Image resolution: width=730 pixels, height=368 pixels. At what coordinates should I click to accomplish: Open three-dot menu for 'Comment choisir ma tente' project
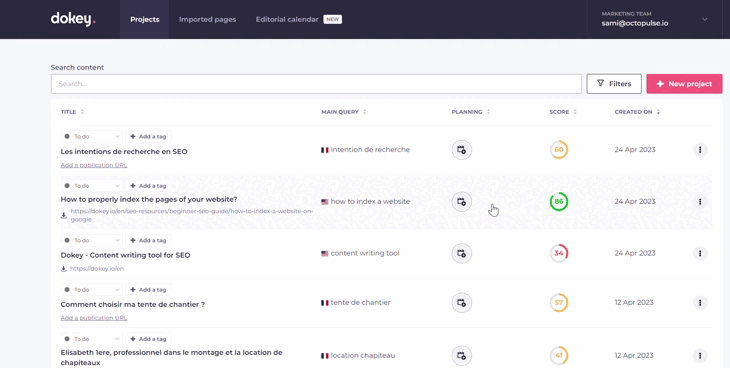(x=700, y=303)
